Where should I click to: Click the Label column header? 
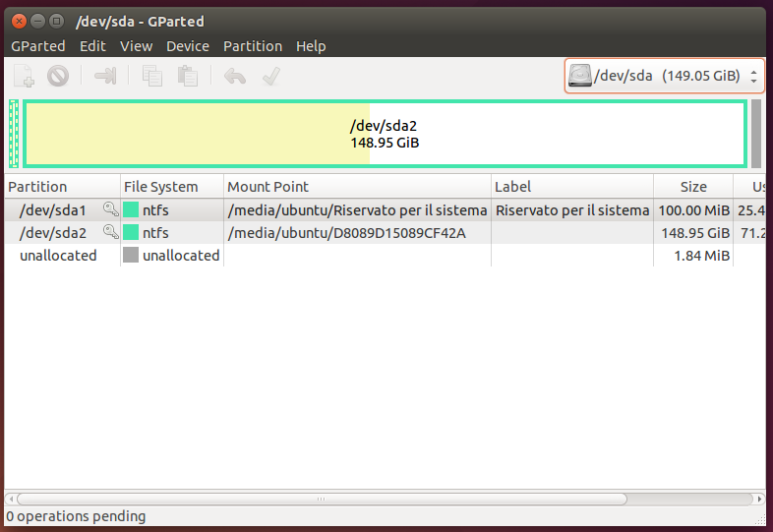click(572, 187)
